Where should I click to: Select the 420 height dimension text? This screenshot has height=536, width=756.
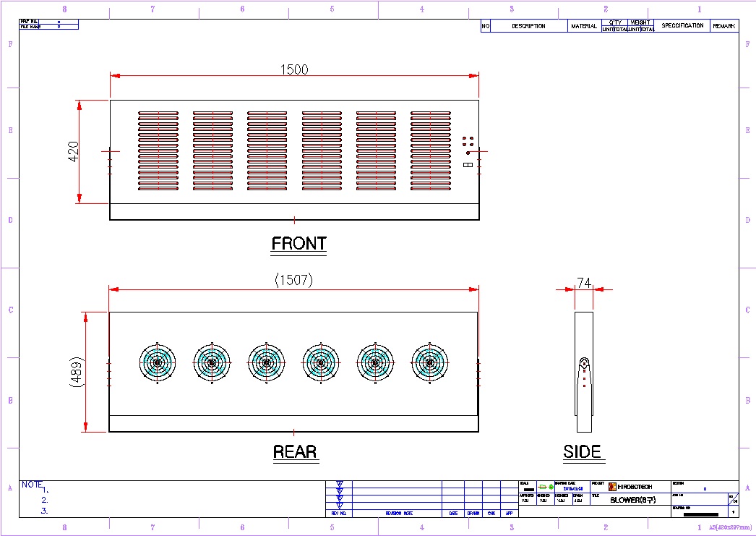pyautogui.click(x=74, y=151)
